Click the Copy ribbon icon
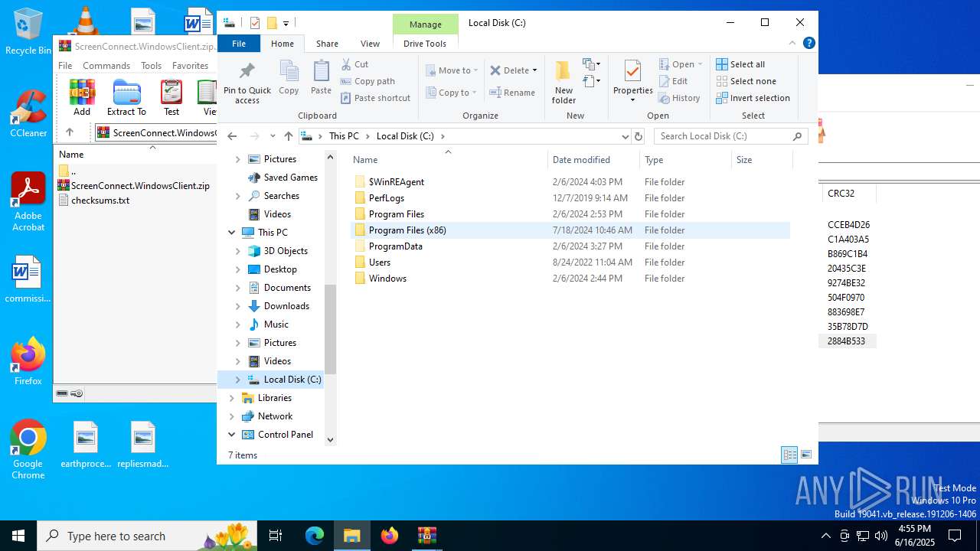 click(289, 78)
